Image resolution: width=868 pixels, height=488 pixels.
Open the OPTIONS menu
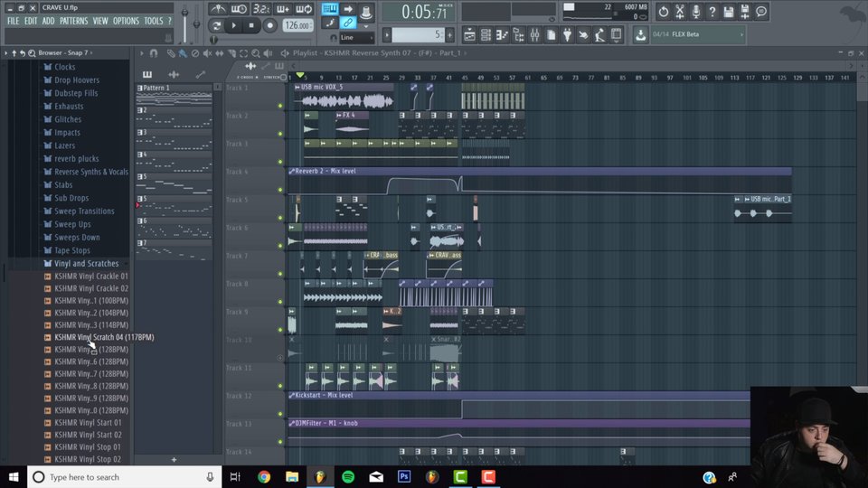pos(126,21)
